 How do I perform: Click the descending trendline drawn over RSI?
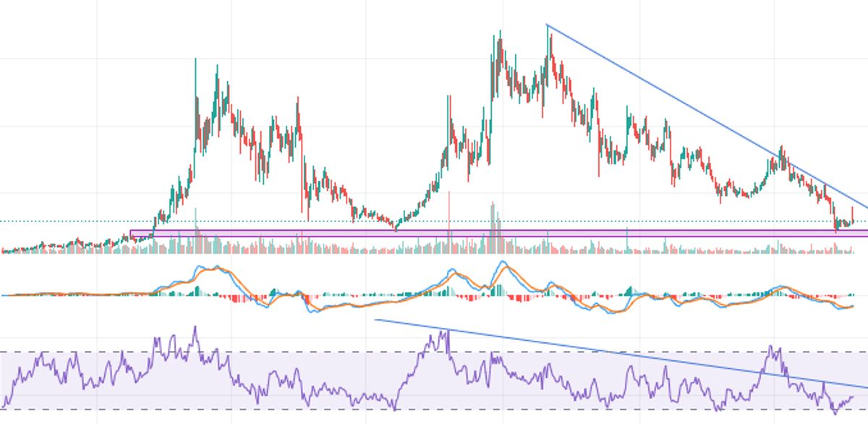click(622, 353)
